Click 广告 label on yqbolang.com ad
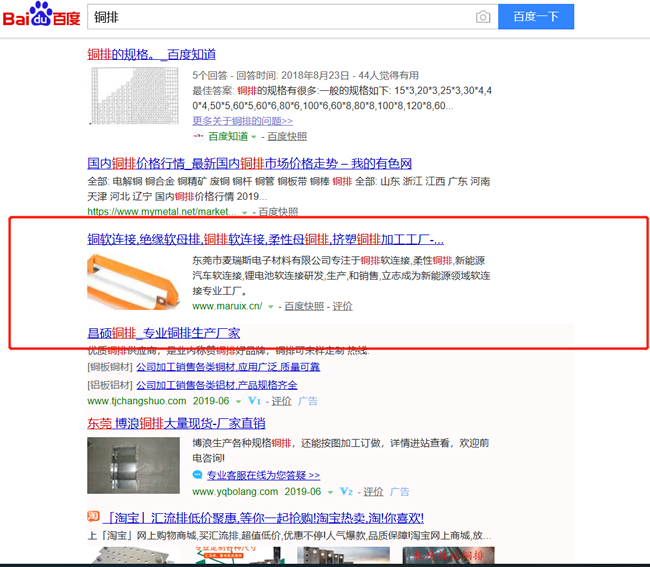 pos(400,492)
